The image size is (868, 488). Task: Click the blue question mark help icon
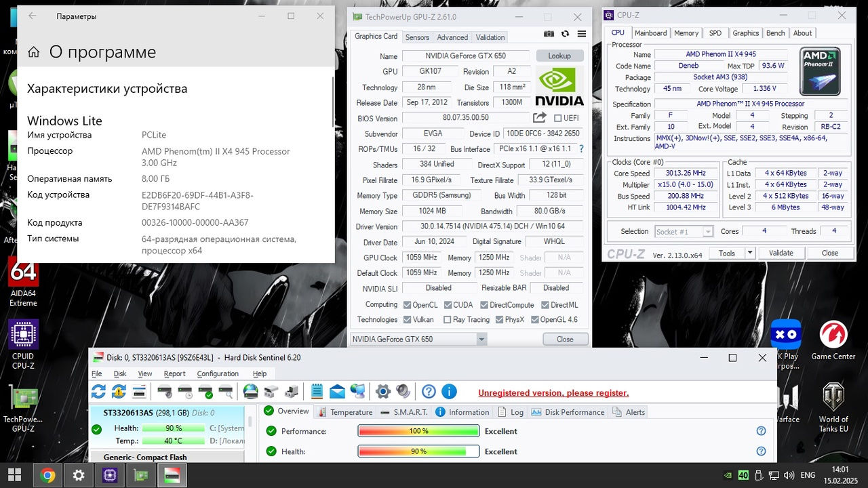[429, 391]
